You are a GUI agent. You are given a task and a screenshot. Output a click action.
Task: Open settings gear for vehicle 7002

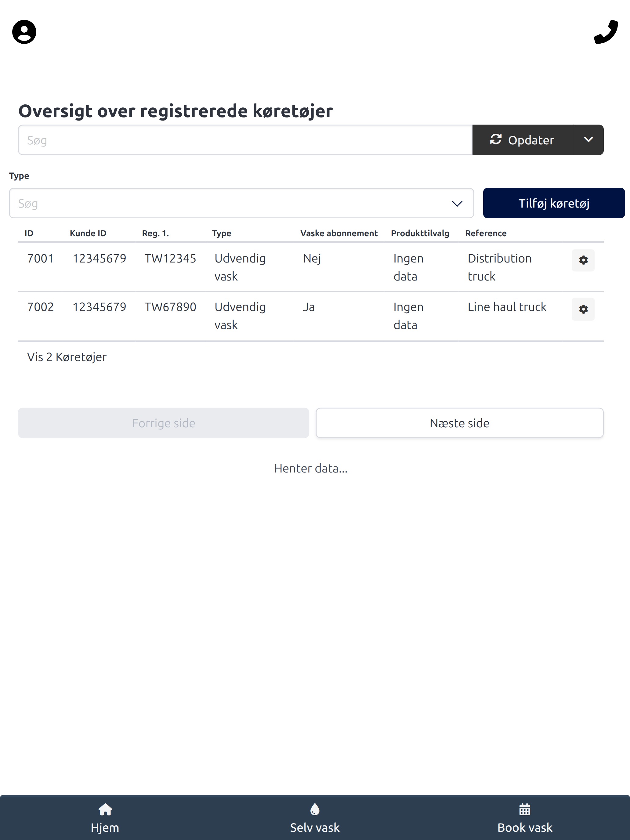coord(583,309)
